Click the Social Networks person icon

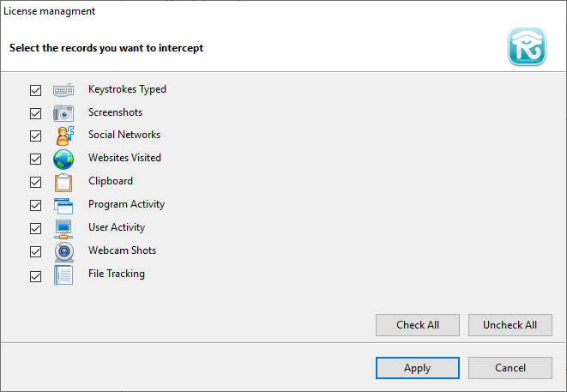pos(64,136)
